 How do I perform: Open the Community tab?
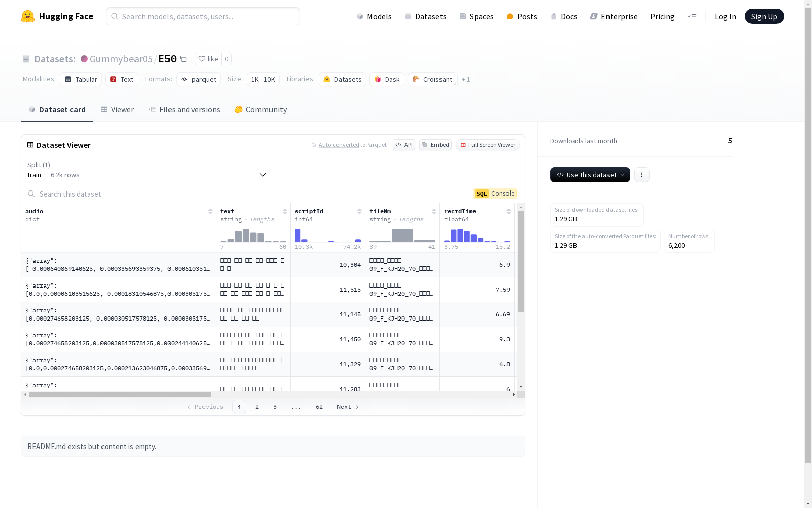click(x=261, y=110)
